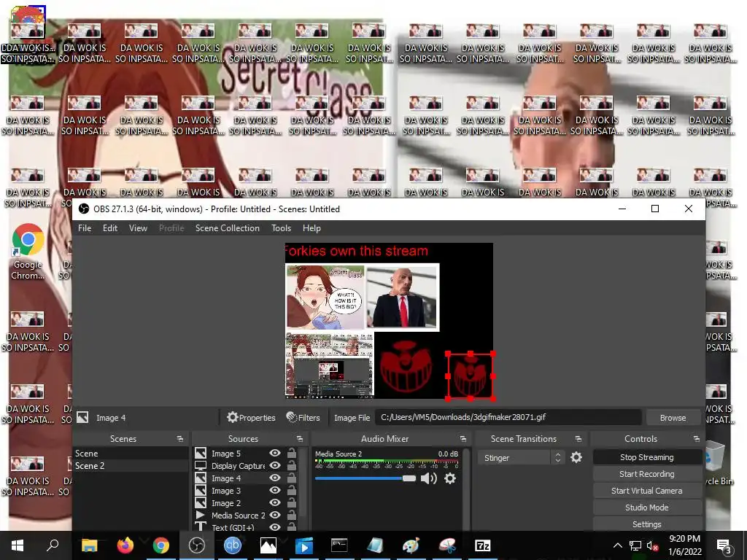747x560 pixels.
Task: Lock the Media Source 2 source
Action: pyautogui.click(x=292, y=515)
